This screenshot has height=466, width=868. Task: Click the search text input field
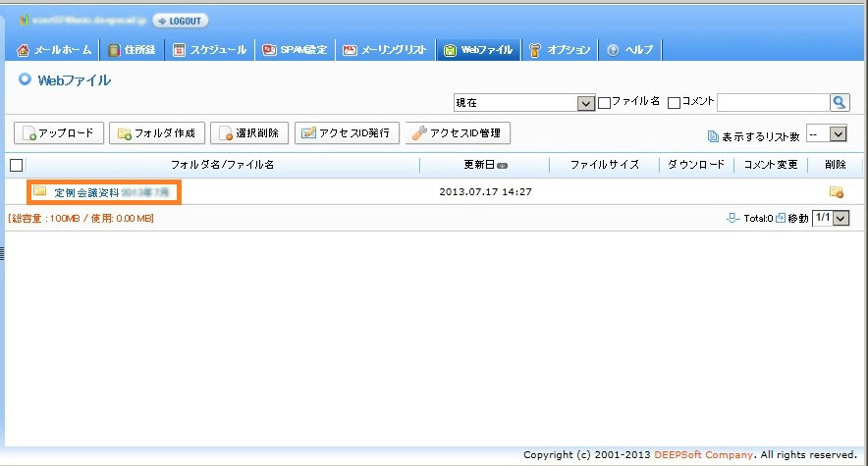[x=772, y=102]
